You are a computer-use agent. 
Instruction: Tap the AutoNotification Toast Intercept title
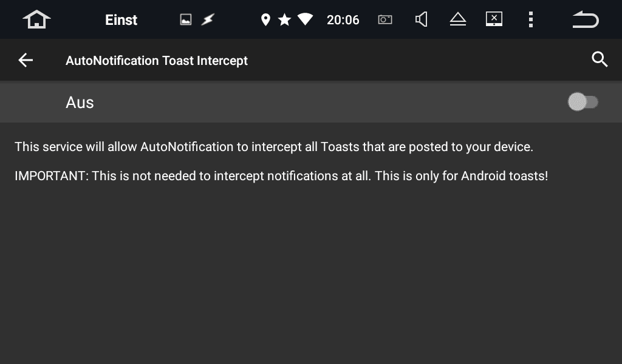coord(156,61)
